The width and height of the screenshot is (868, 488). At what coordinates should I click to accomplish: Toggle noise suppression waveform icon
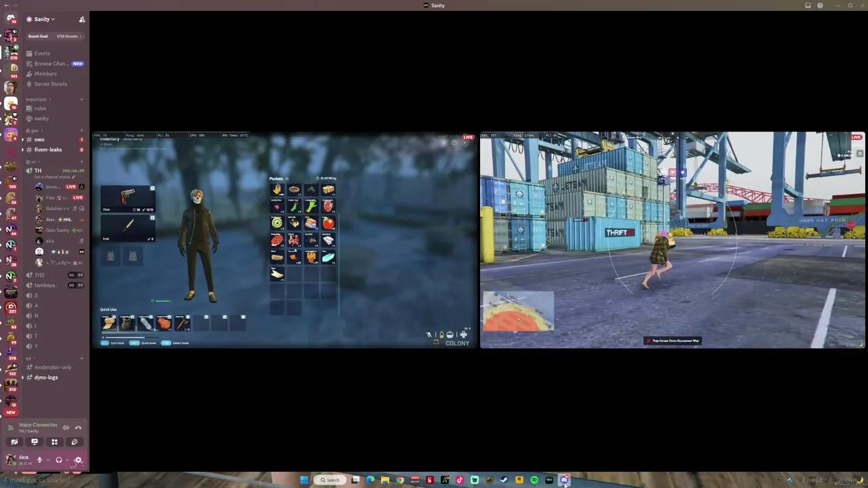tap(66, 428)
